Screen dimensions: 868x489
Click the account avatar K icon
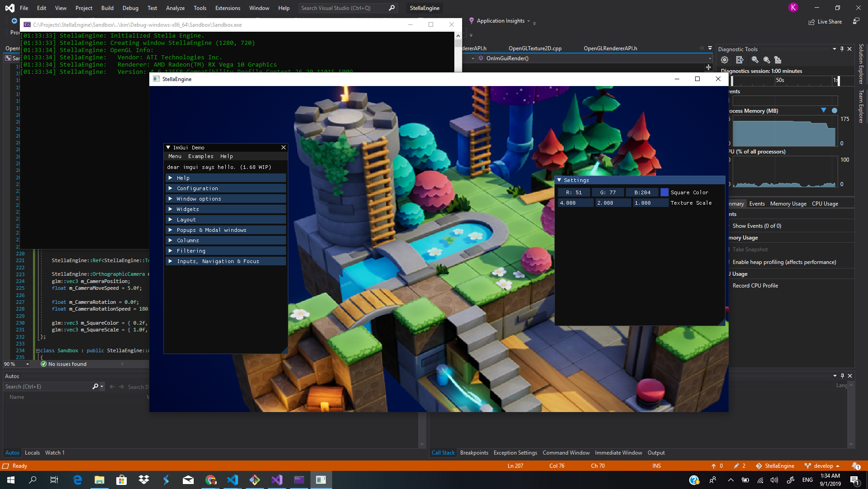pyautogui.click(x=793, y=7)
